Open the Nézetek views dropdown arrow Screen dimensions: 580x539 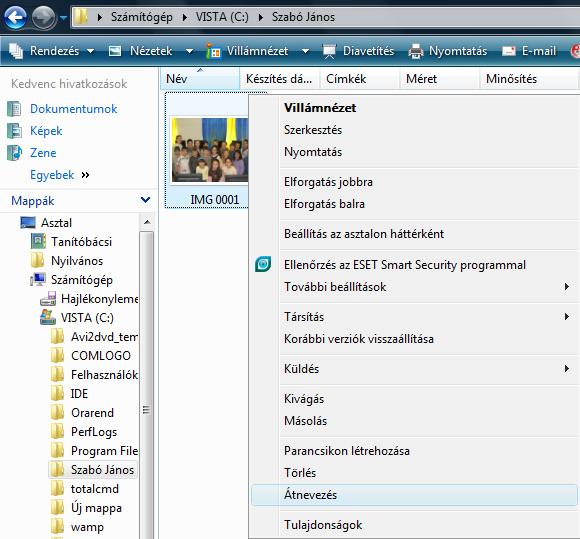pos(189,51)
